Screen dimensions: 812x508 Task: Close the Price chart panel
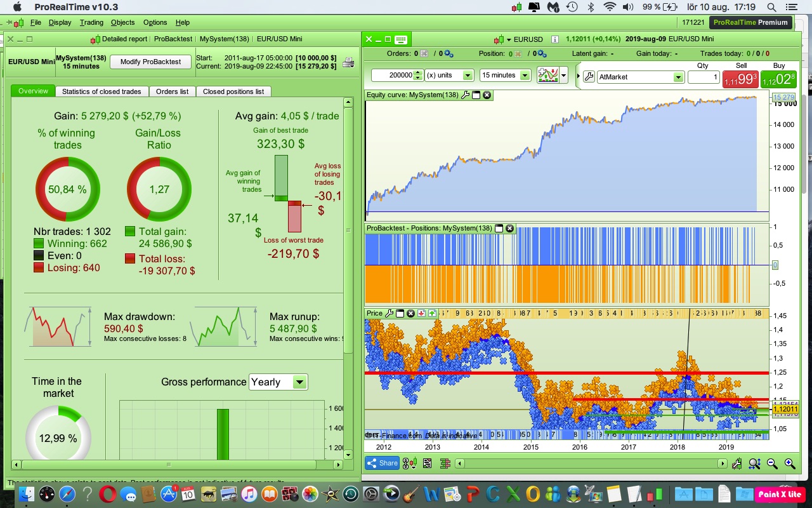pos(410,313)
